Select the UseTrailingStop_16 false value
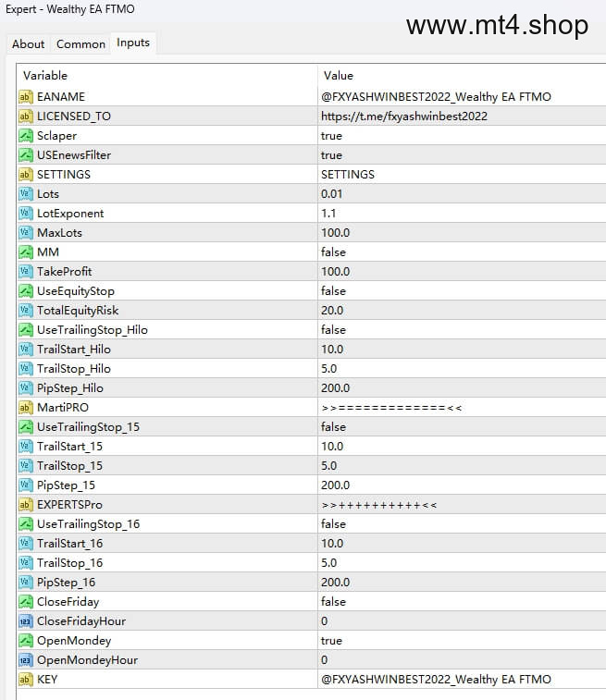 333,524
